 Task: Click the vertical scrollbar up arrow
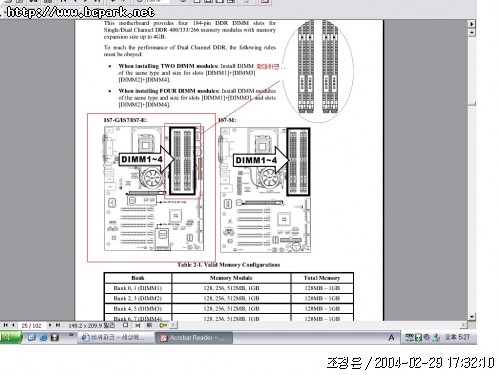[x=471, y=32]
